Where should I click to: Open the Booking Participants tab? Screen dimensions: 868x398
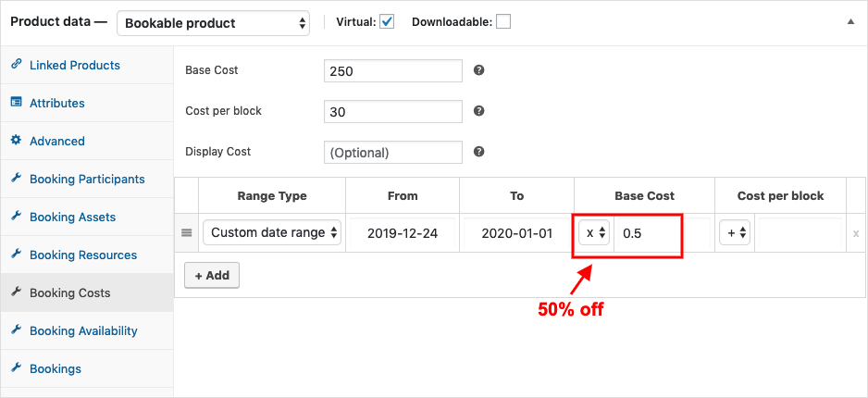87,179
